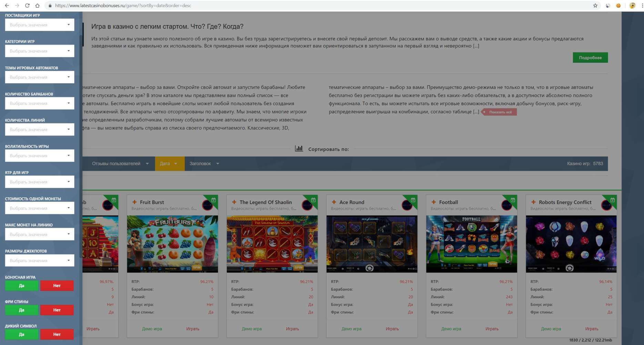Image resolution: width=644 pixels, height=345 pixels.
Task: Set Дикий символ filter to Да
Action: pos(21,334)
